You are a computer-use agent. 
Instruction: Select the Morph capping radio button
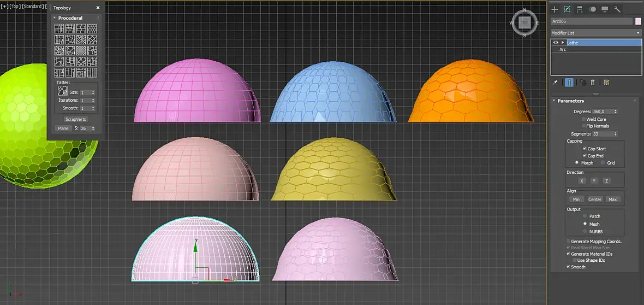point(577,162)
